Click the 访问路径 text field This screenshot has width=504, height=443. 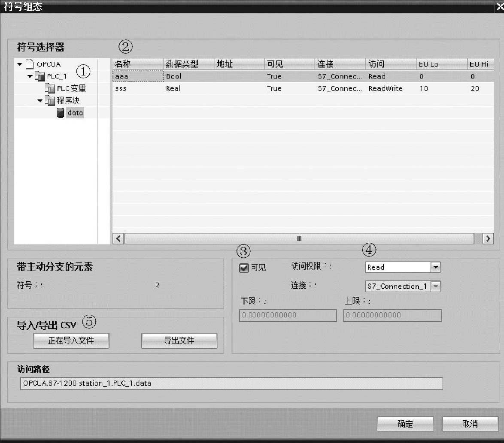[231, 384]
